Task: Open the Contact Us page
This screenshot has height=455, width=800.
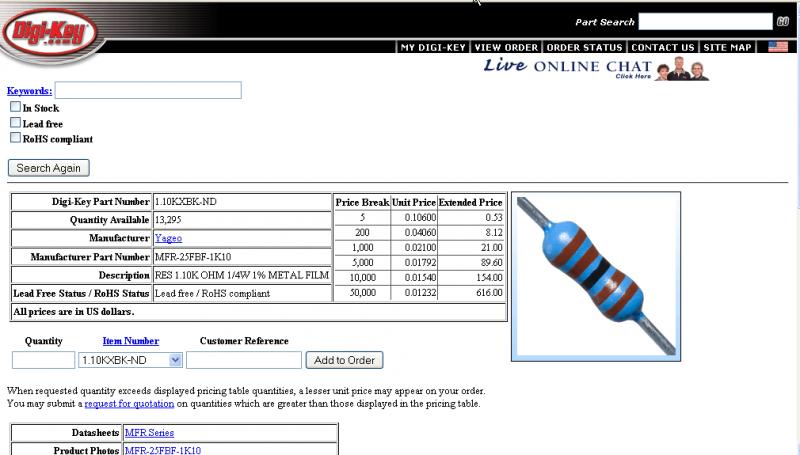Action: pos(662,47)
